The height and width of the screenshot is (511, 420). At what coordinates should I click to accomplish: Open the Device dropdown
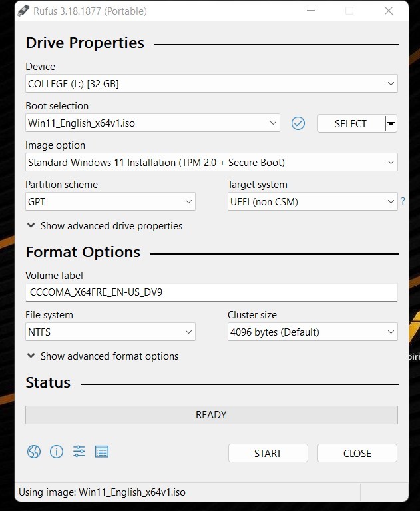coord(212,83)
